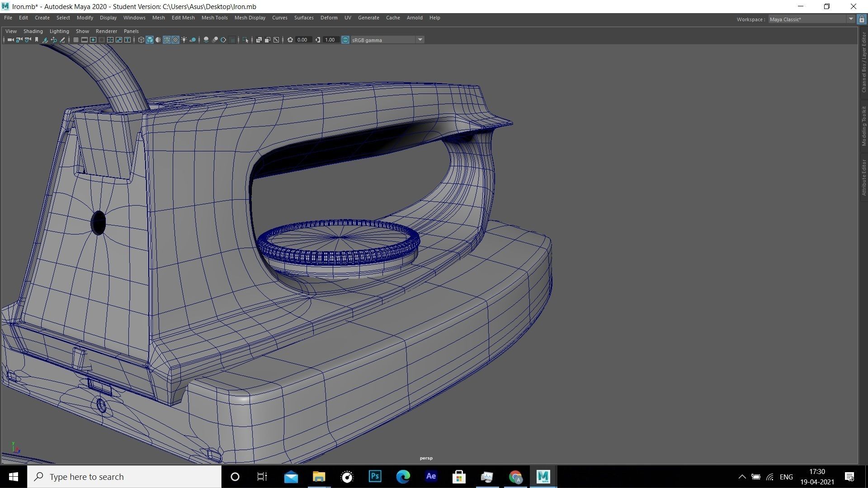Open the Mesh Display menu
Image resolution: width=868 pixels, height=488 pixels.
[250, 18]
